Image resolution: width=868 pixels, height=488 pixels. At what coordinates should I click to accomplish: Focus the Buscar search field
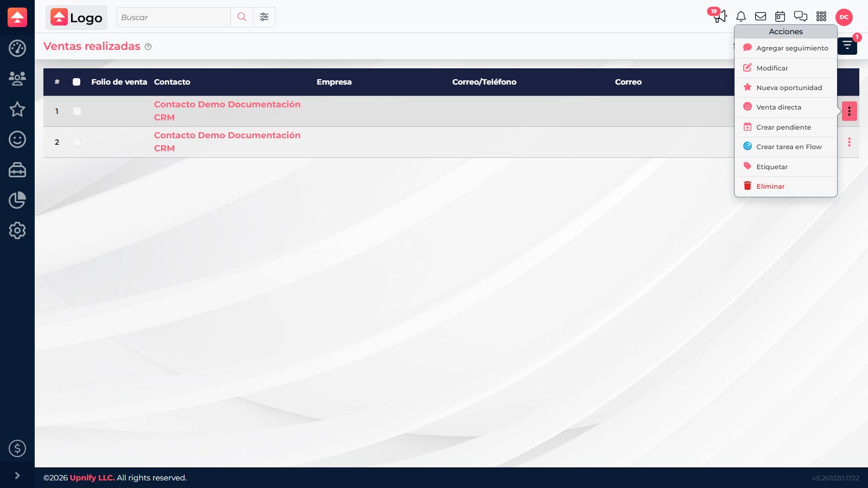pos(174,17)
